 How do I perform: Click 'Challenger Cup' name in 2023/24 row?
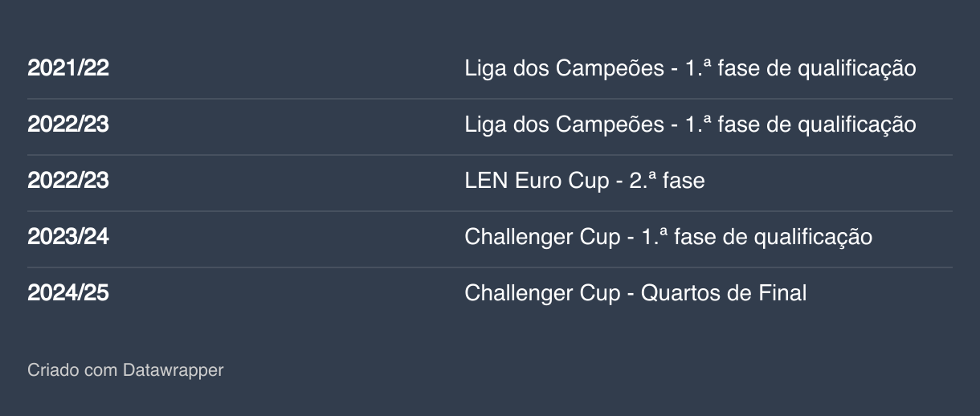[542, 237]
